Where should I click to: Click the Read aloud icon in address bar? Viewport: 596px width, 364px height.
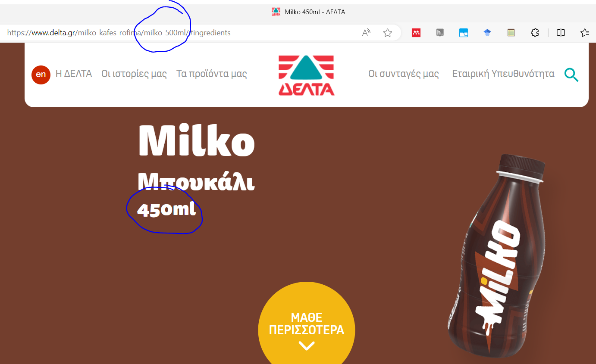pyautogui.click(x=366, y=32)
